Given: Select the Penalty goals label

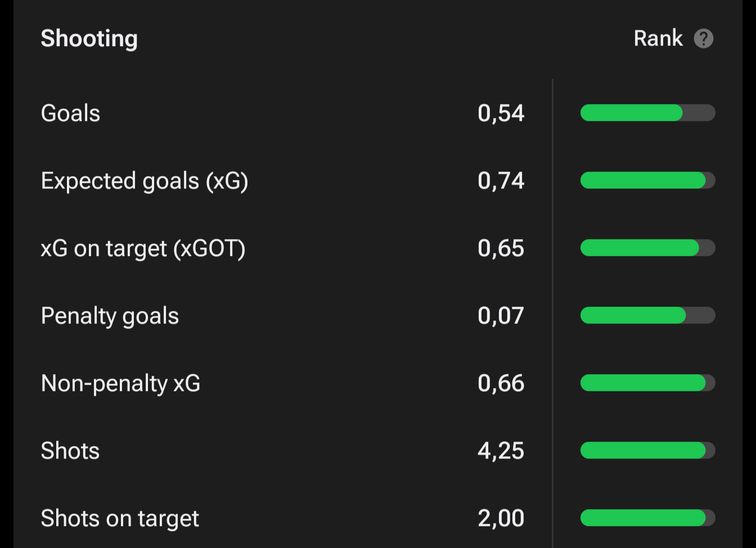Looking at the screenshot, I should (x=110, y=316).
